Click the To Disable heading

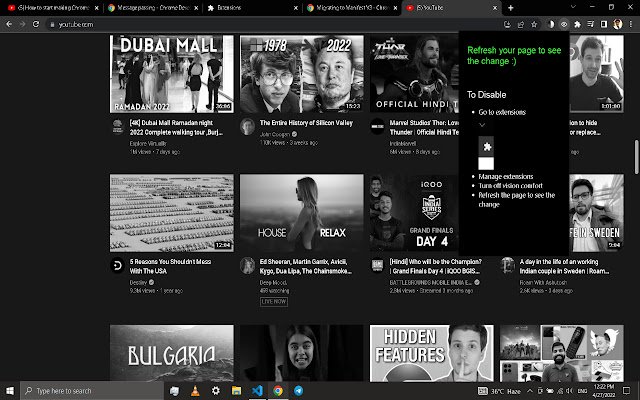click(487, 95)
